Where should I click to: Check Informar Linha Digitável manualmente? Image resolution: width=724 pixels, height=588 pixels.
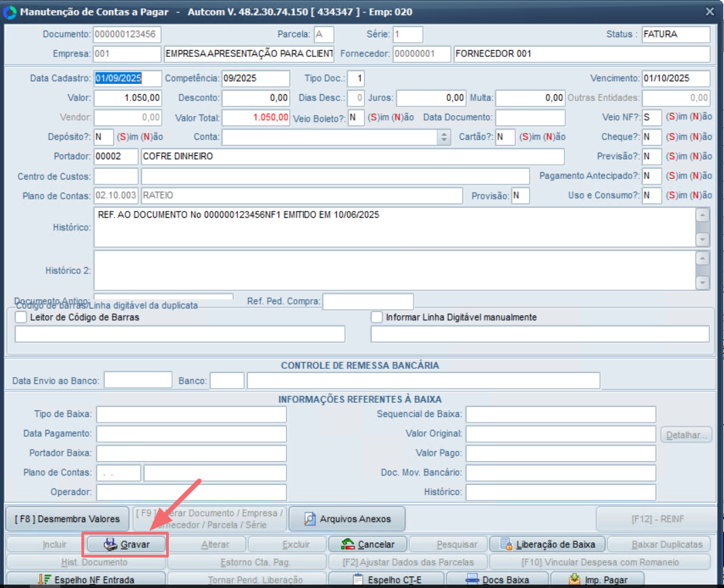[x=377, y=317]
